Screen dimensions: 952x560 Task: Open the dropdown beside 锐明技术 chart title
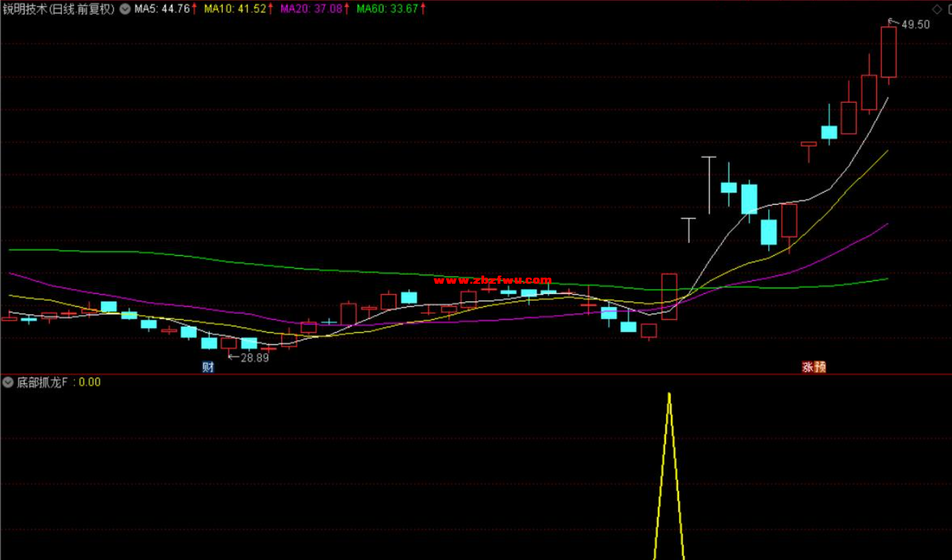click(x=125, y=10)
